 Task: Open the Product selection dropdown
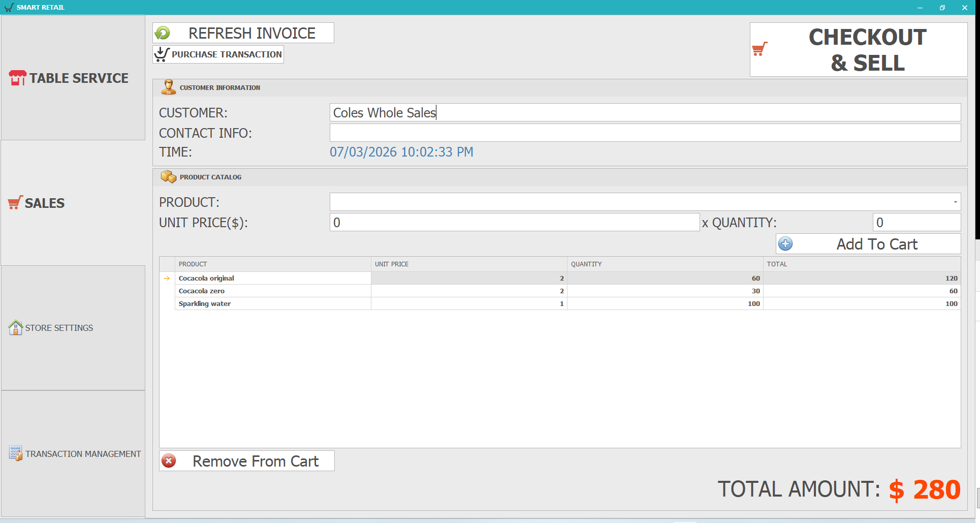954,202
